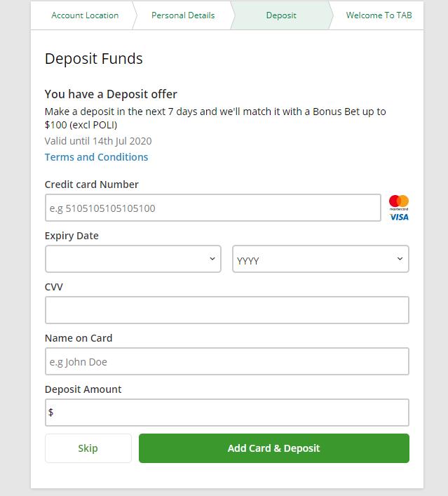Click the Deposit Amount label text
The image size is (448, 496).
83,389
